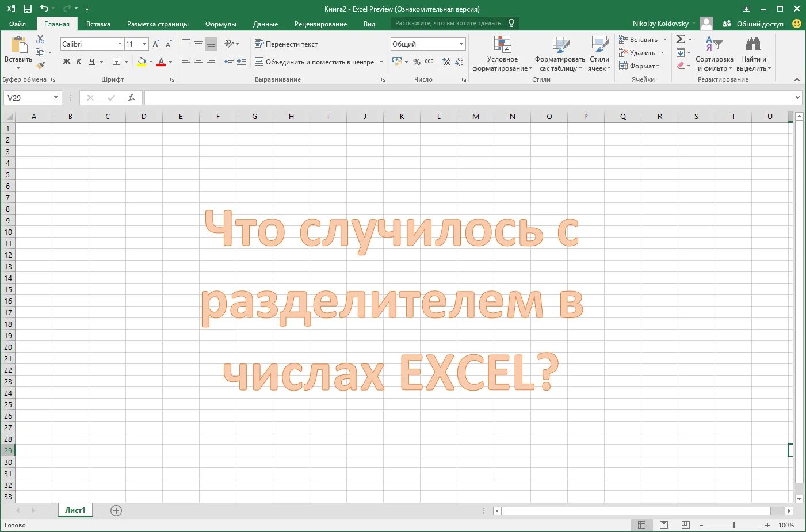This screenshot has height=532, width=806.
Task: Open font name Calibri dropdown
Action: pos(120,44)
